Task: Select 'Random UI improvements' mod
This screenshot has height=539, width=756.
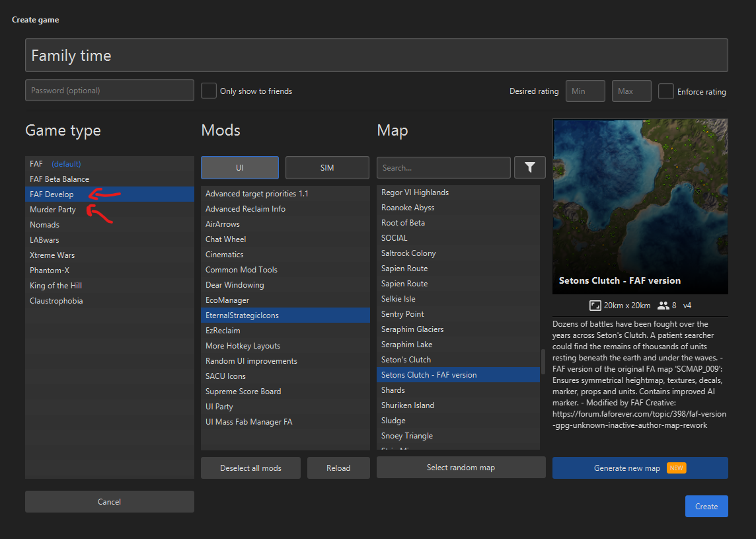Action: click(x=285, y=360)
